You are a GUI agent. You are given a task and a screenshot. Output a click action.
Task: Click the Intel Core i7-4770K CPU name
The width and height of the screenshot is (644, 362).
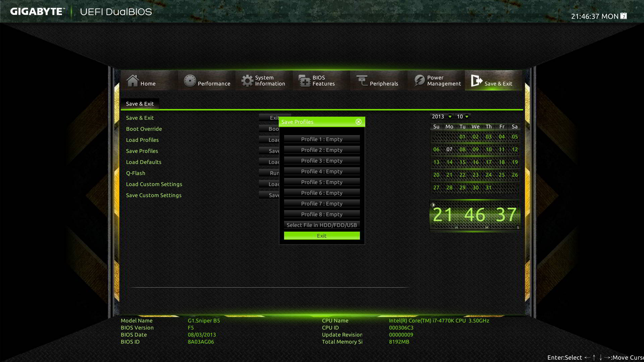(439, 320)
